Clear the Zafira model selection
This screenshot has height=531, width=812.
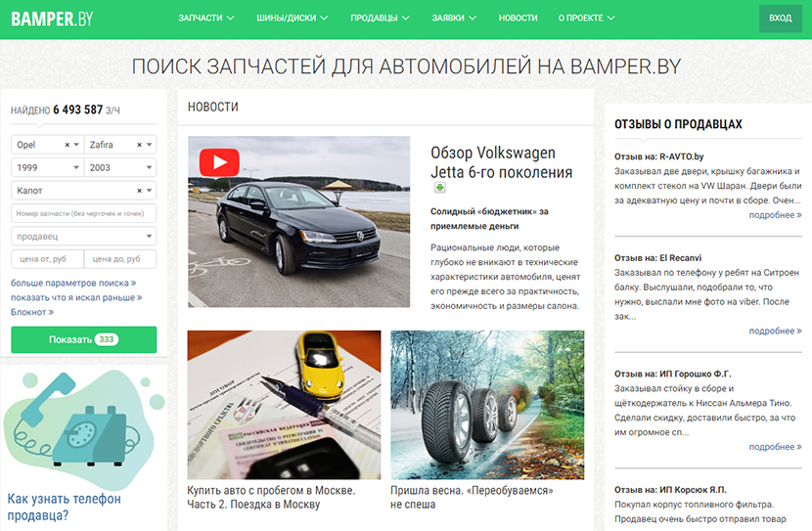pyautogui.click(x=138, y=145)
